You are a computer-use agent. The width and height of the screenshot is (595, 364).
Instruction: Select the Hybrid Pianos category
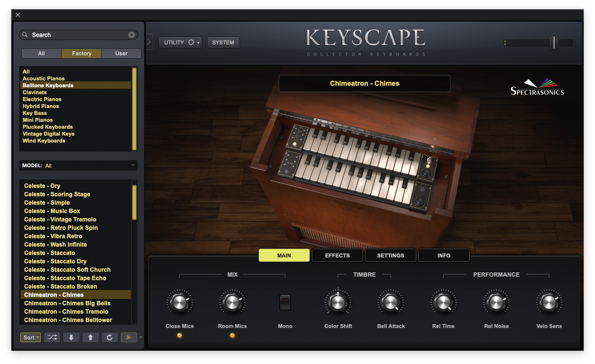(75, 106)
